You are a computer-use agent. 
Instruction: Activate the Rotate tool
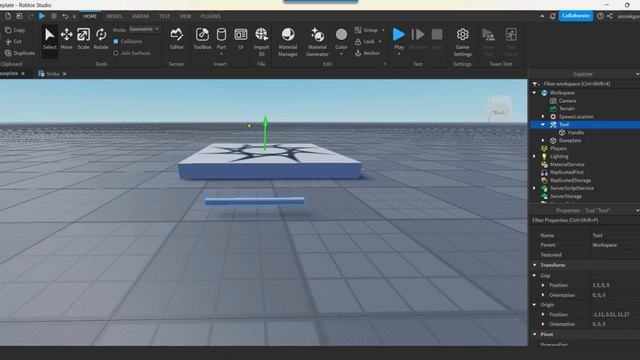coord(101,39)
